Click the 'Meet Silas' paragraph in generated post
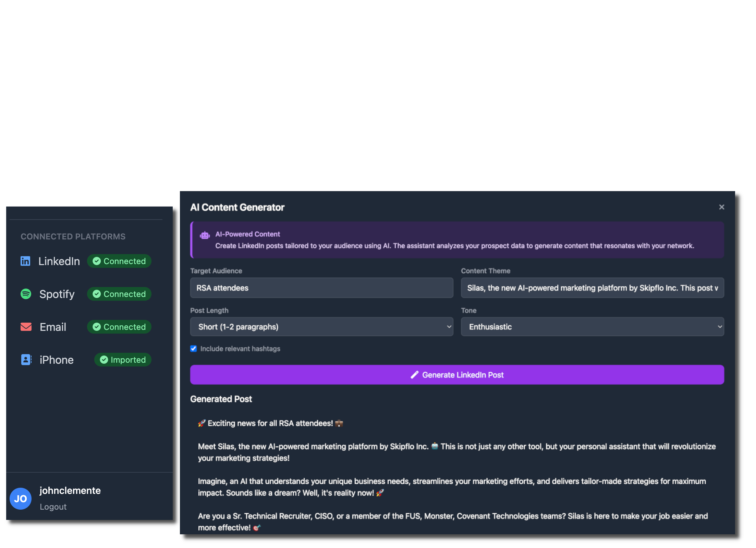The width and height of the screenshot is (756, 548). click(457, 452)
